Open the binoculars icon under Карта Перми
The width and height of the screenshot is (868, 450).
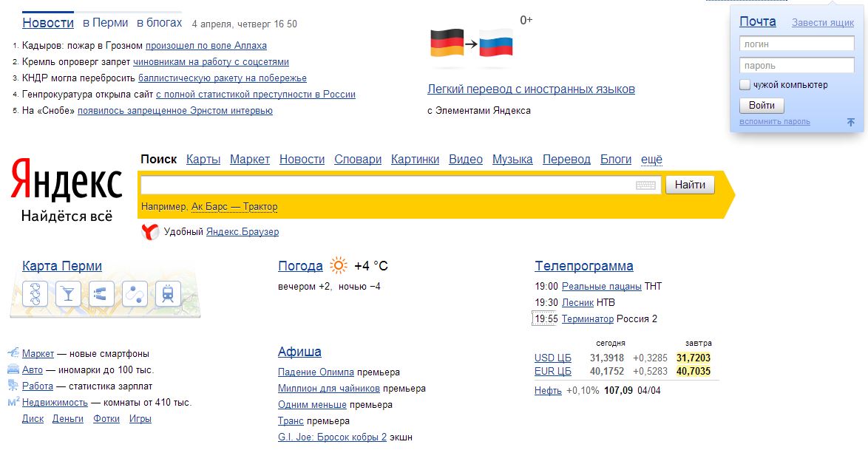[x=101, y=293]
